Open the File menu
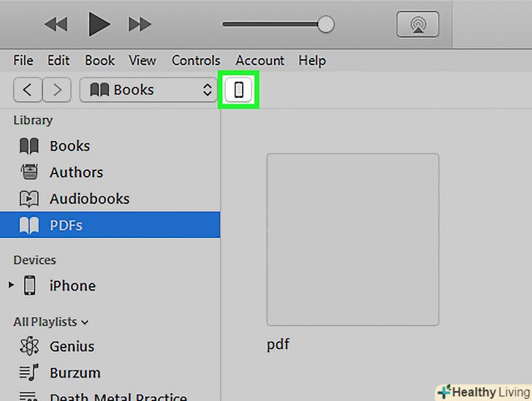 pos(23,61)
